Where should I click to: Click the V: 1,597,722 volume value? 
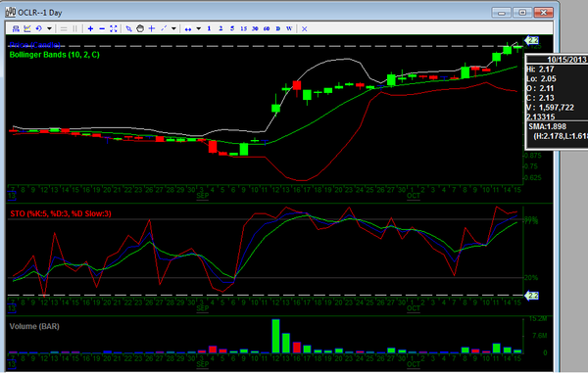point(550,108)
